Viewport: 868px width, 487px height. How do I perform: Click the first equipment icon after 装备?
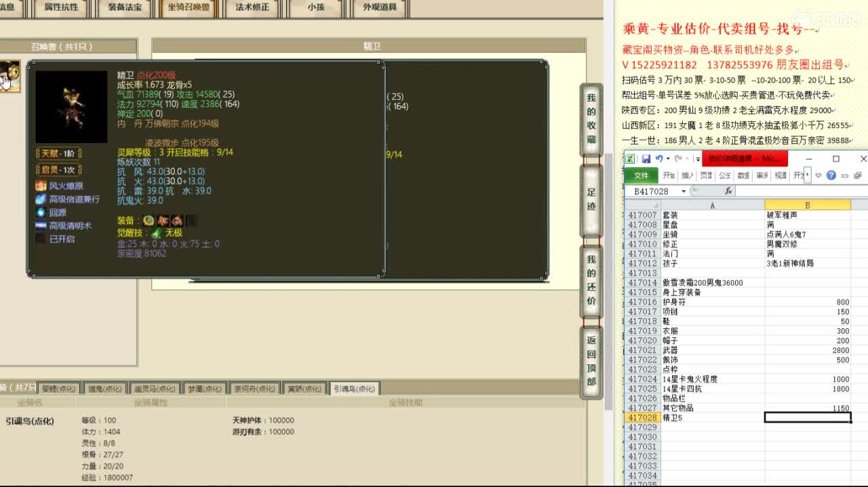point(149,220)
